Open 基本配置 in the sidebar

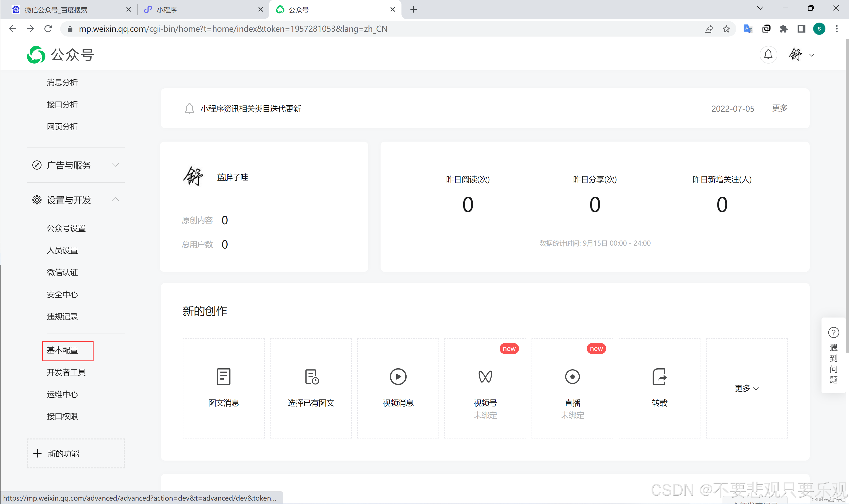(62, 350)
